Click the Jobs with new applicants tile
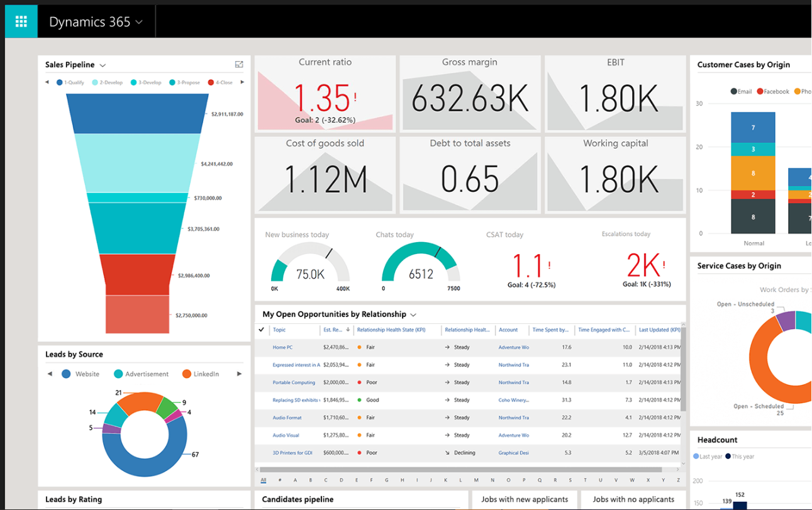The height and width of the screenshot is (510, 812). [525, 499]
